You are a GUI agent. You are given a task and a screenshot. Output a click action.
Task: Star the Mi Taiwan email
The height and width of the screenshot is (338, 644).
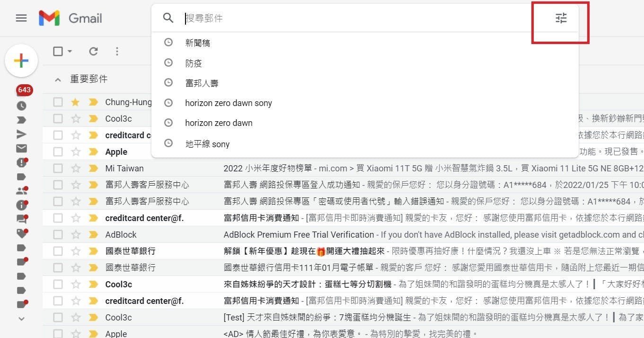pos(75,169)
